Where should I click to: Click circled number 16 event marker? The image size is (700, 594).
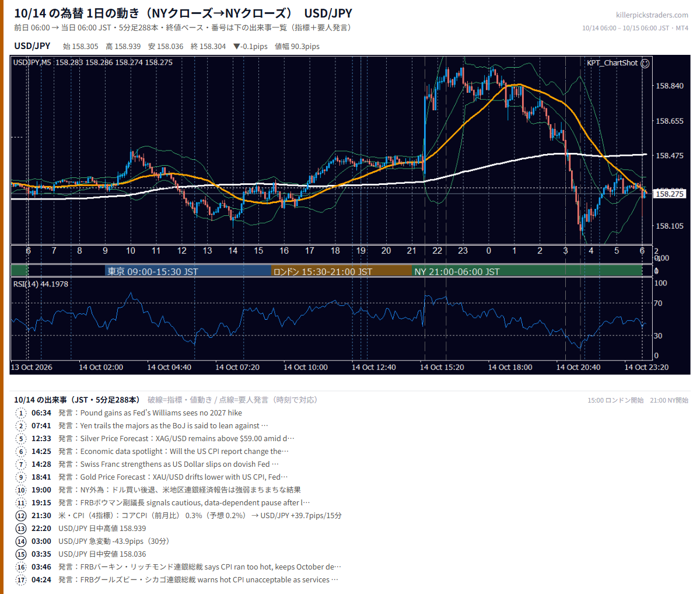coord(22,567)
